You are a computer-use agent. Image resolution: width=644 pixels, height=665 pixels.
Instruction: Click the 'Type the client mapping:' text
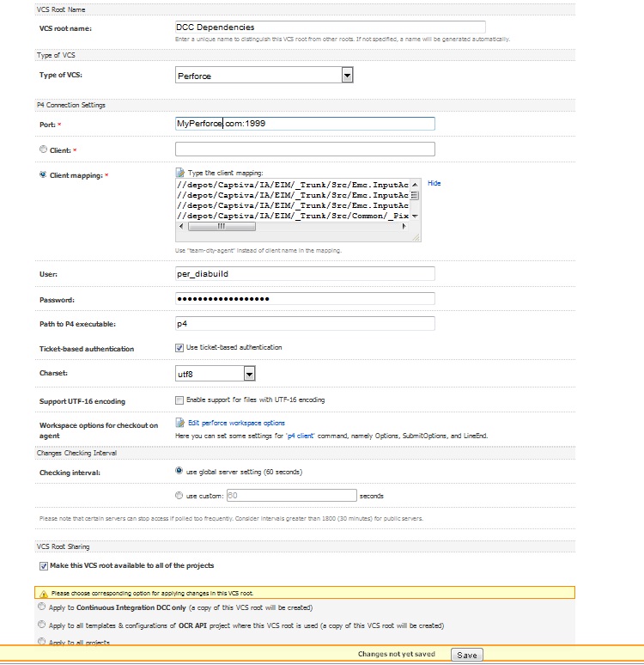225,173
